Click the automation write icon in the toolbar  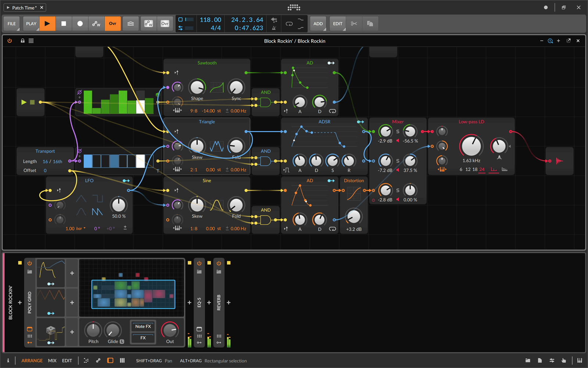coord(96,24)
